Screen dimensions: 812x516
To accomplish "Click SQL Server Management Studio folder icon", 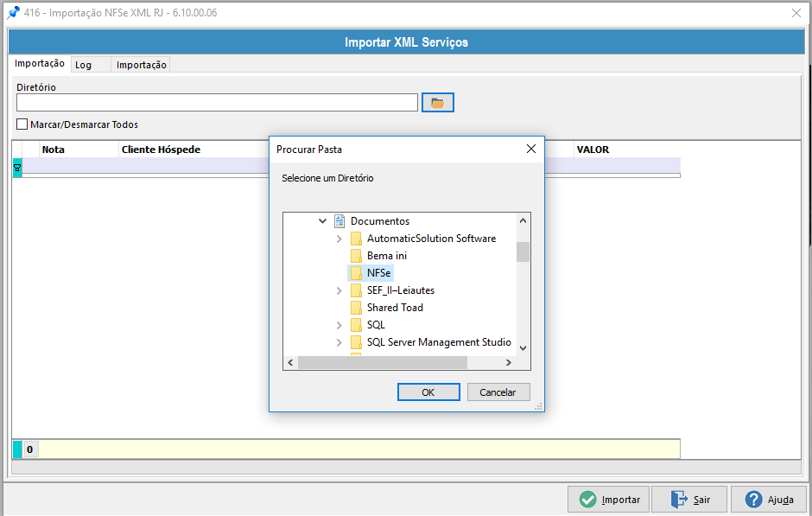I will pos(356,342).
